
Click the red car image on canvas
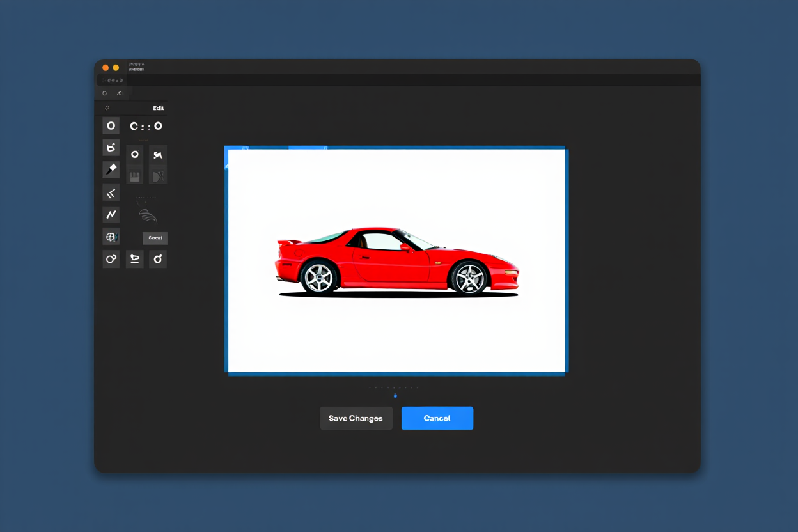(397, 262)
